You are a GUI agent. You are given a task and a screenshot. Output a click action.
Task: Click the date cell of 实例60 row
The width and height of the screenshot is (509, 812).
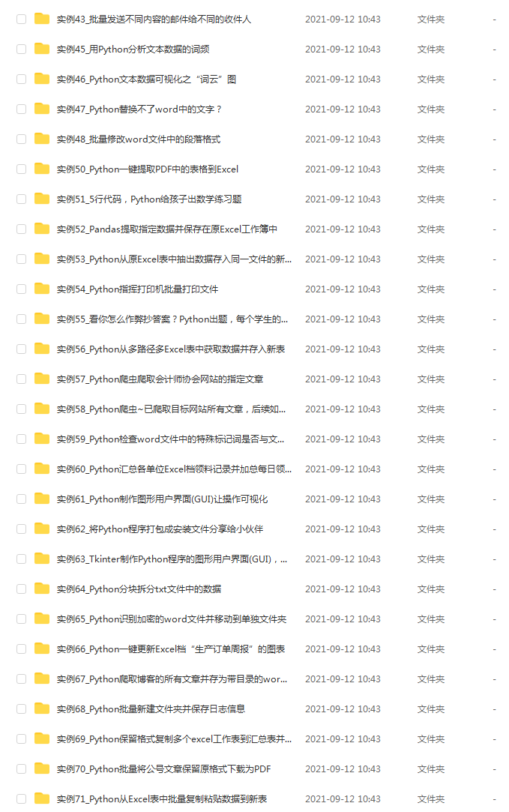click(x=343, y=469)
